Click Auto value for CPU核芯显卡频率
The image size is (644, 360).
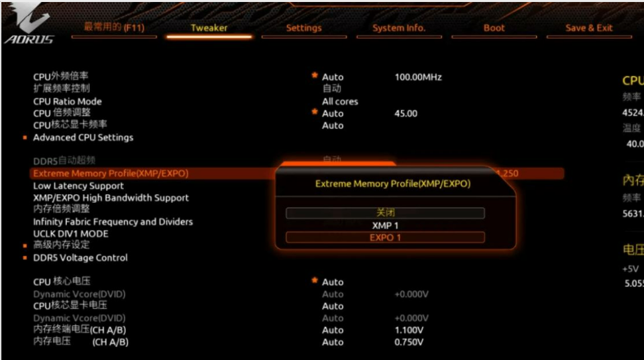333,126
